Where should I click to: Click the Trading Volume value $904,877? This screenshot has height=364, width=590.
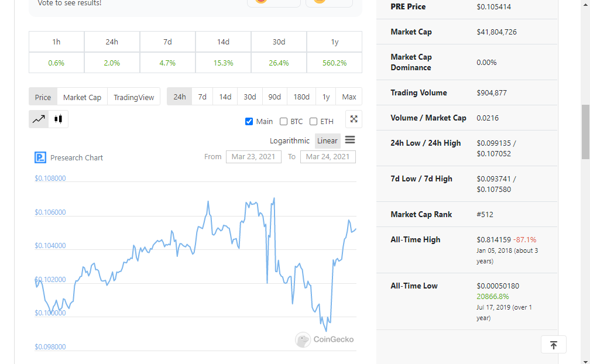pos(492,92)
